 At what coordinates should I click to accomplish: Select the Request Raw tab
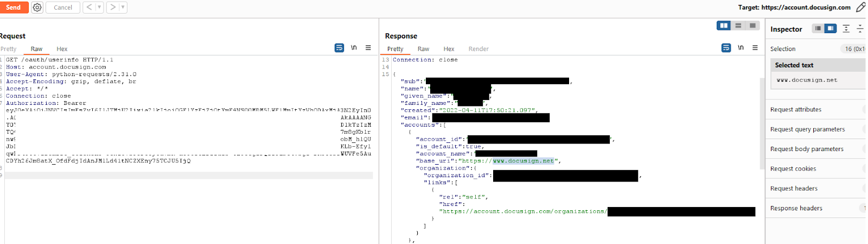[x=36, y=49]
